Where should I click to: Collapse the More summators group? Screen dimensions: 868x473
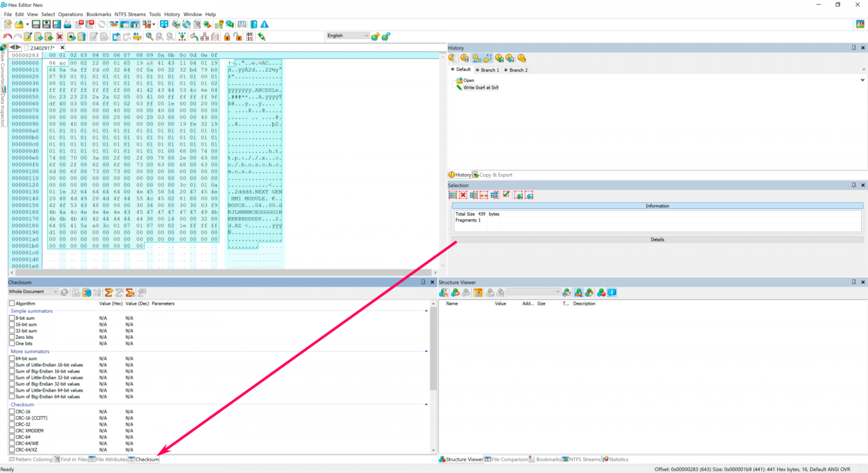[426, 352]
